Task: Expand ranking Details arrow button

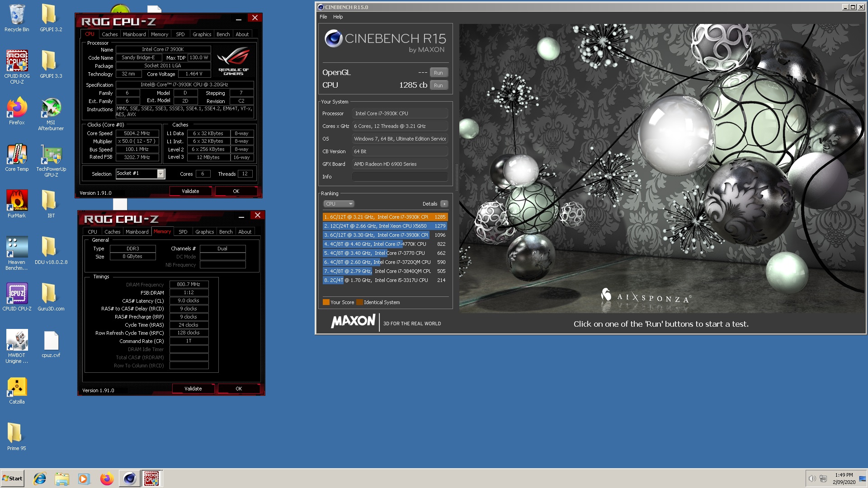Action: (444, 204)
